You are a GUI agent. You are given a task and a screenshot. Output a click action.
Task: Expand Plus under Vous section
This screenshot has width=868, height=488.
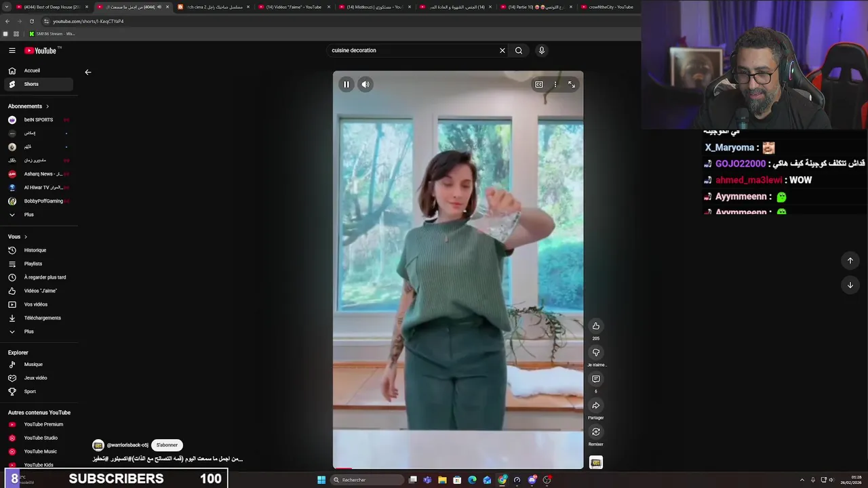click(x=39, y=331)
